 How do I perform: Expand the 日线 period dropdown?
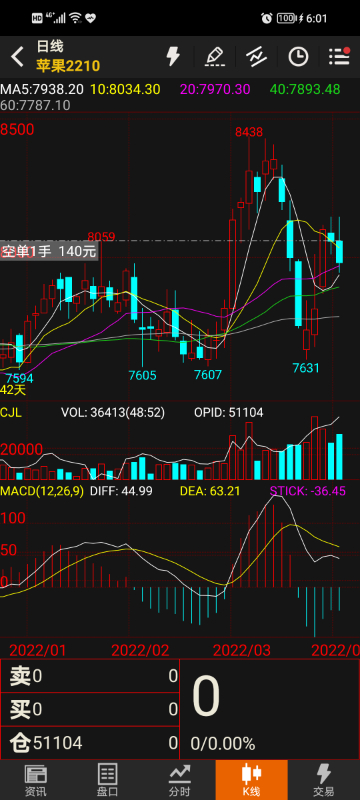[49, 47]
